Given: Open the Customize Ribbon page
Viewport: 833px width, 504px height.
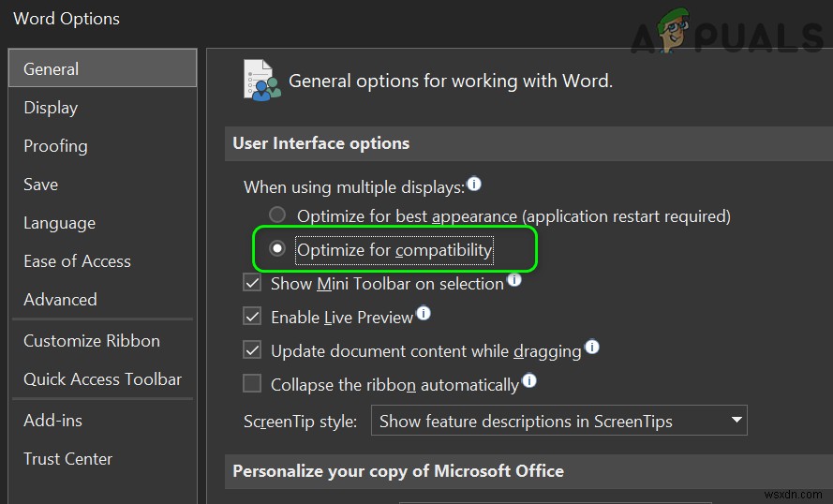Looking at the screenshot, I should [x=92, y=341].
